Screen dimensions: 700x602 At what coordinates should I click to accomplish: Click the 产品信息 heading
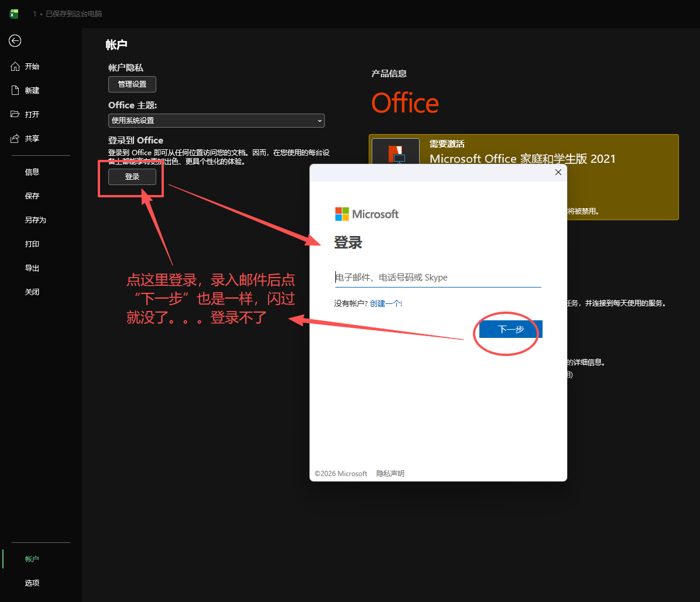coord(389,74)
